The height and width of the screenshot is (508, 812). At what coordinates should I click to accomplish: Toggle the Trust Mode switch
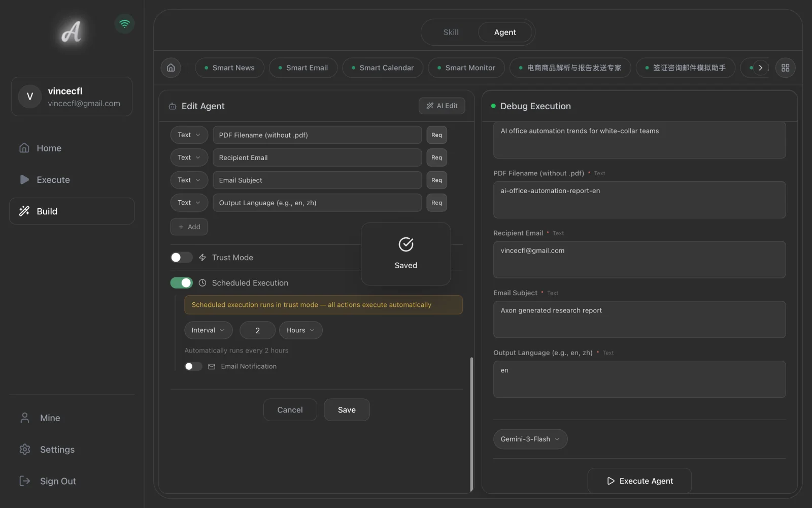coord(181,258)
